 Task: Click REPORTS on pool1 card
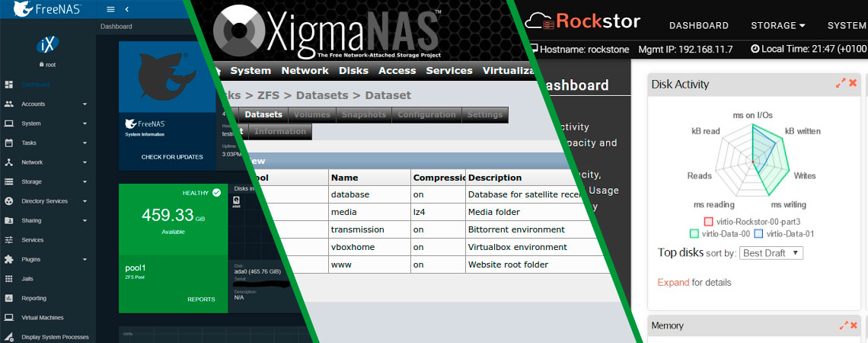(201, 300)
